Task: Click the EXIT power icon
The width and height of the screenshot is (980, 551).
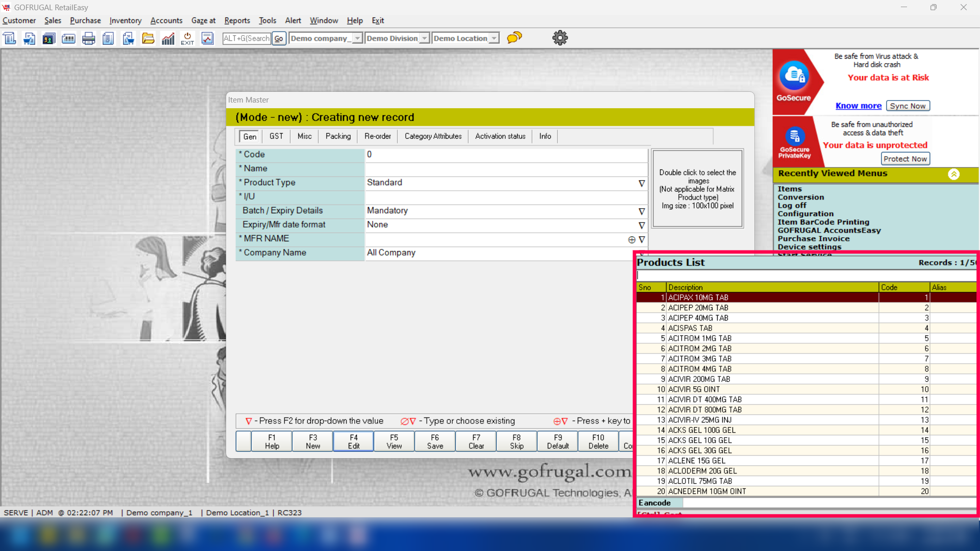Action: point(187,38)
